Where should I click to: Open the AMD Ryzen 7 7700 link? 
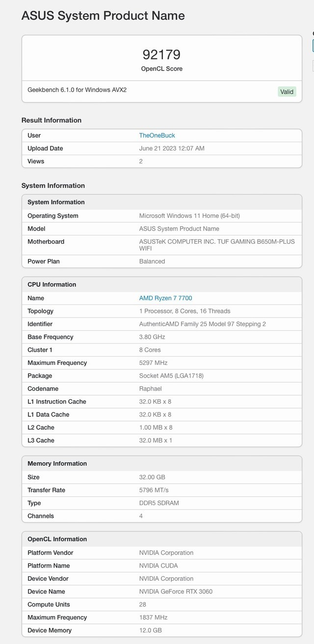click(x=165, y=298)
